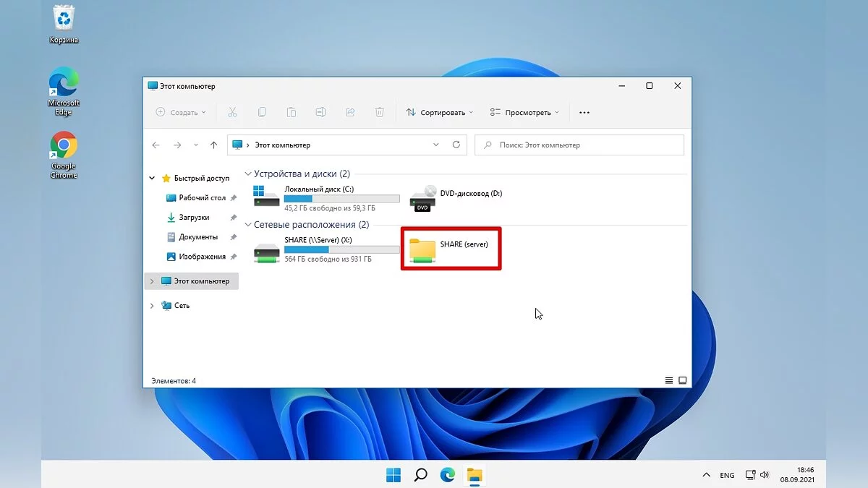This screenshot has height=488, width=868.
Task: Click the Copy icon in toolbar
Action: point(262,112)
